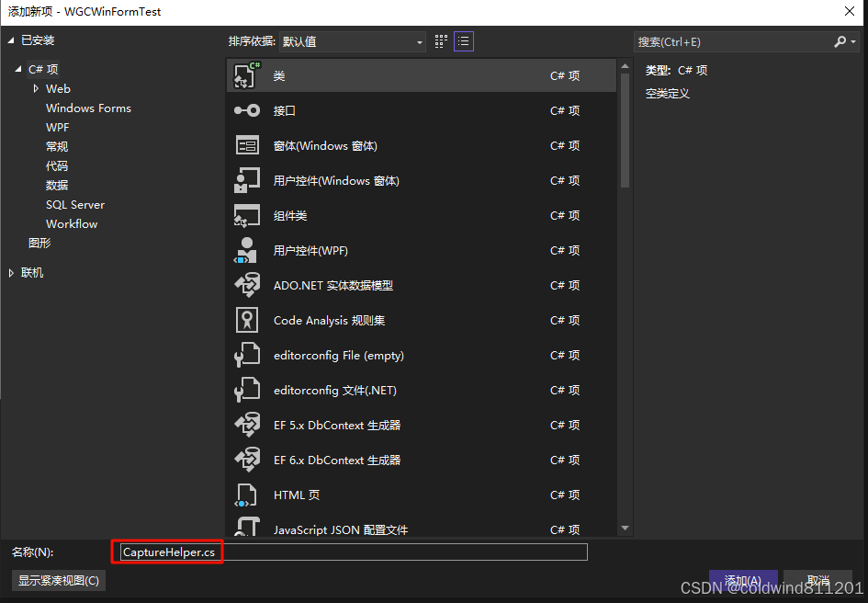Click the 接口 template name text
Image resolution: width=868 pixels, height=603 pixels.
(285, 111)
